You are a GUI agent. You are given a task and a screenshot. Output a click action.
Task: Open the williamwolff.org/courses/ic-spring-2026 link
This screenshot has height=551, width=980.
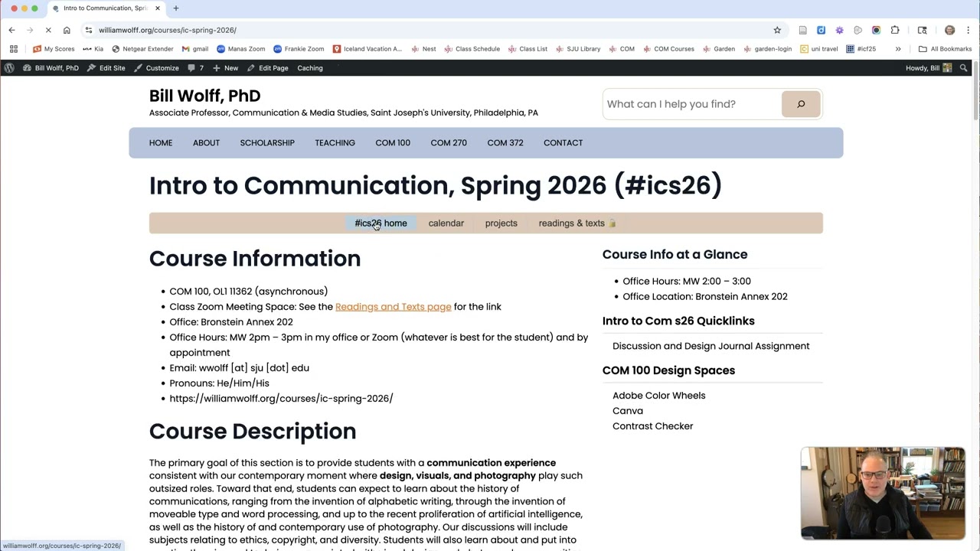pos(281,399)
